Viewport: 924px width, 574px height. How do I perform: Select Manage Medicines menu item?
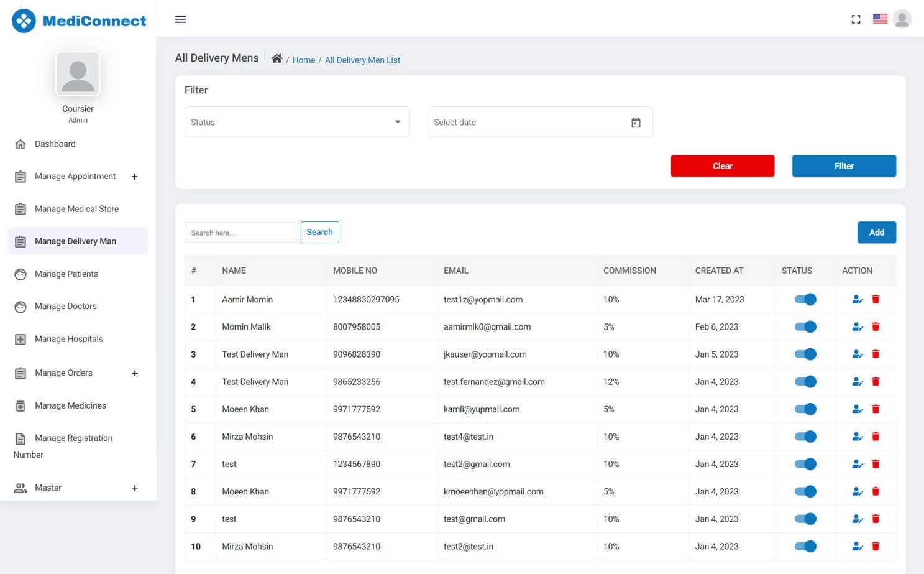click(71, 405)
